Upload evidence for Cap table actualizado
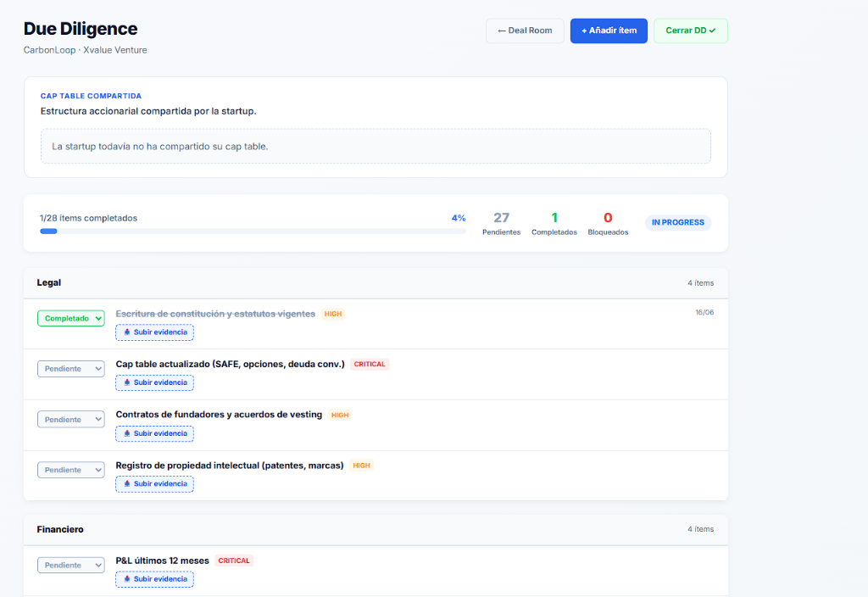The width and height of the screenshot is (868, 597). 154,382
